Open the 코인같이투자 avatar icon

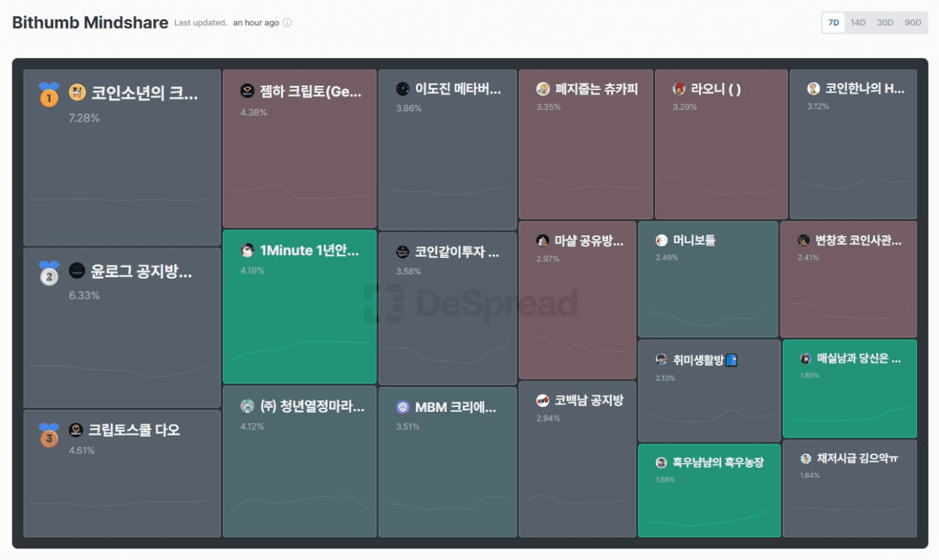pyautogui.click(x=403, y=252)
